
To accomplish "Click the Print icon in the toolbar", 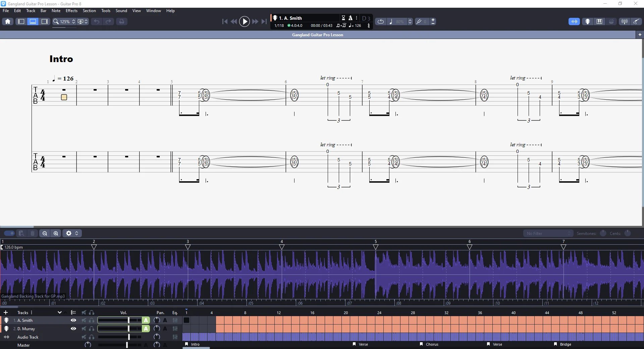I will [121, 21].
